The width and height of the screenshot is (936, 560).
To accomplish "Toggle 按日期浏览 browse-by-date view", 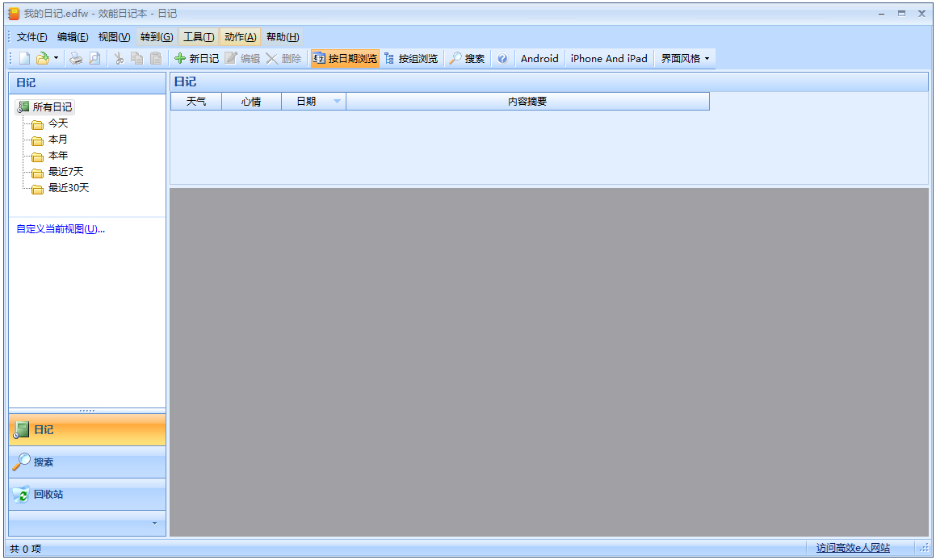I will 345,58.
